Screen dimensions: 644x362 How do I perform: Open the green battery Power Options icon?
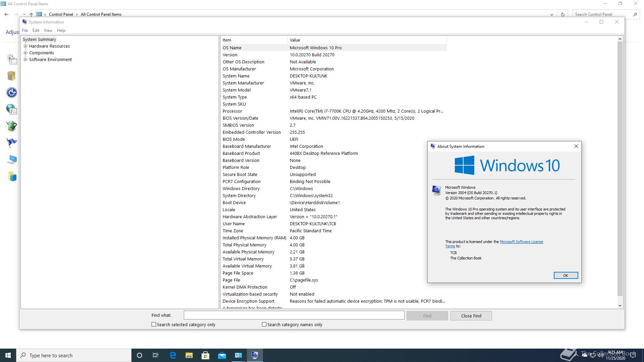(x=12, y=126)
